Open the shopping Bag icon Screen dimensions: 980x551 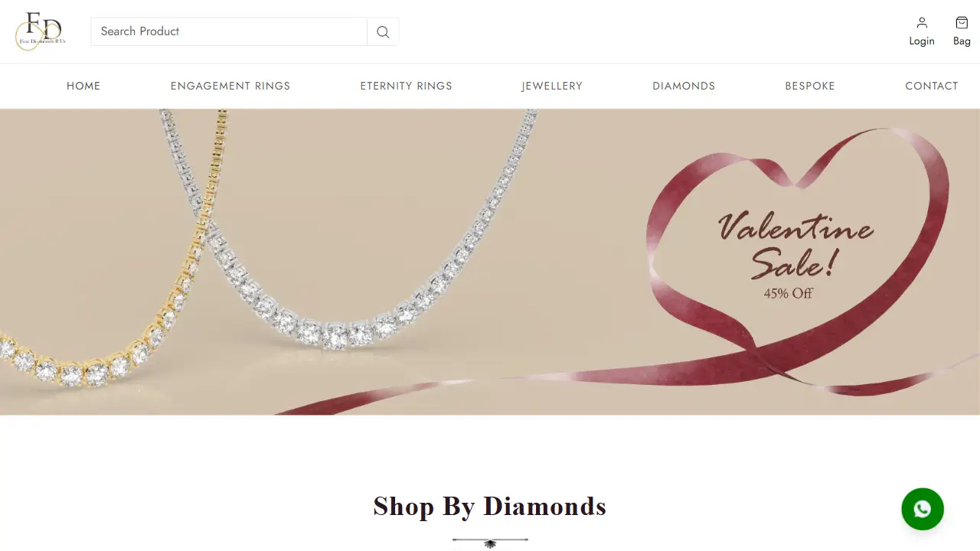[x=962, y=23]
